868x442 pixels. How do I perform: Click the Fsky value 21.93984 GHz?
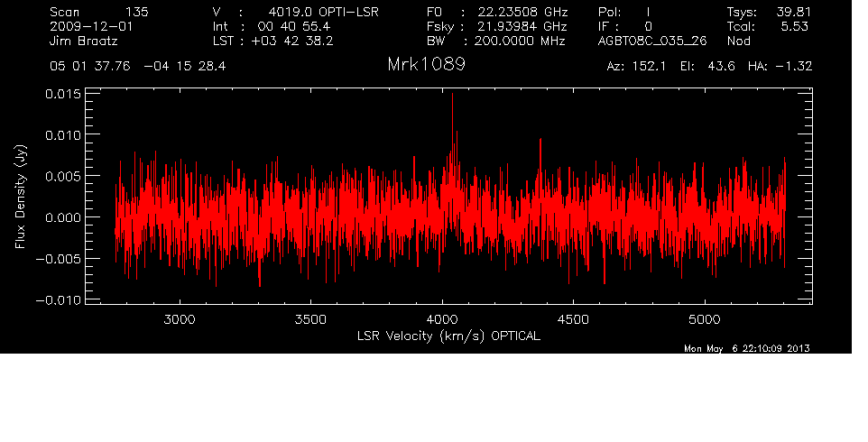click(x=522, y=26)
